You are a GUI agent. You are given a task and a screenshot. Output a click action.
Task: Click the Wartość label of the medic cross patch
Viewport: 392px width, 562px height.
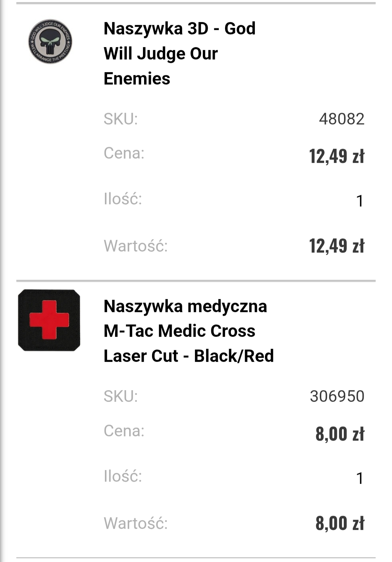click(x=136, y=524)
